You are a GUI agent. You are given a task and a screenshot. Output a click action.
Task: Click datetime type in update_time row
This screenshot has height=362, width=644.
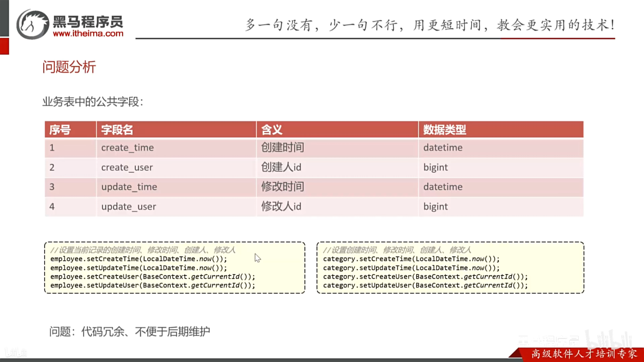tap(501, 187)
